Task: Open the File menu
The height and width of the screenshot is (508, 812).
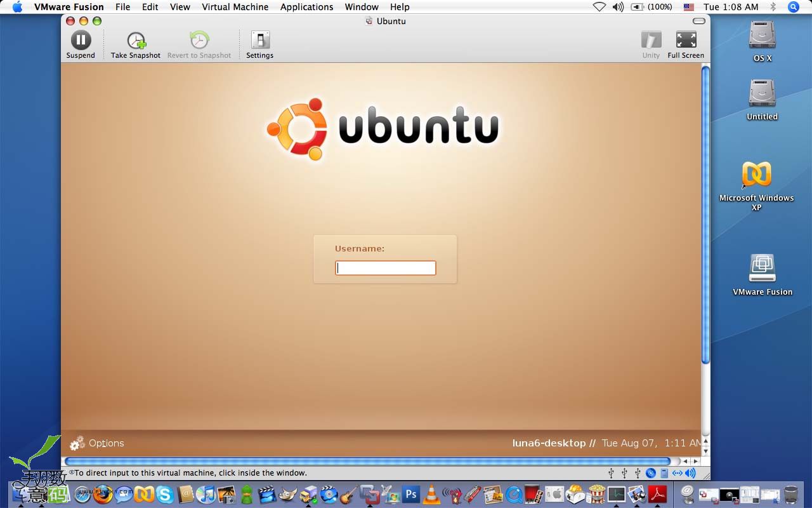Action: [123, 7]
